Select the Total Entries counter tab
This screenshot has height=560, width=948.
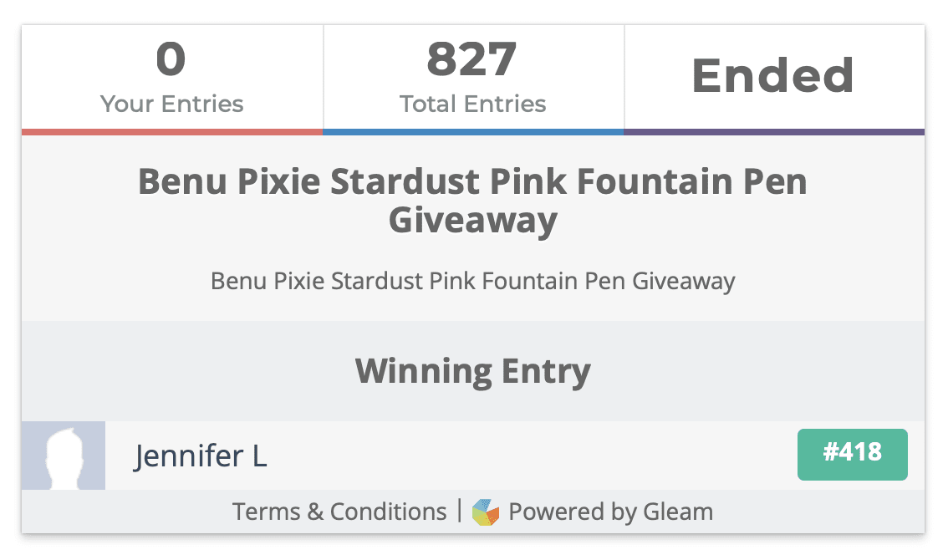point(473,77)
